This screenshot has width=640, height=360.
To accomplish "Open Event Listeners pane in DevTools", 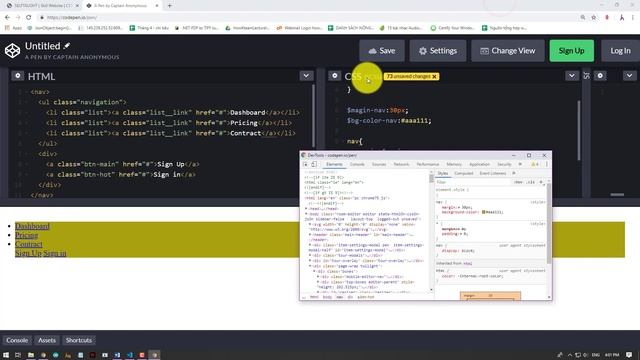I will pyautogui.click(x=493, y=173).
